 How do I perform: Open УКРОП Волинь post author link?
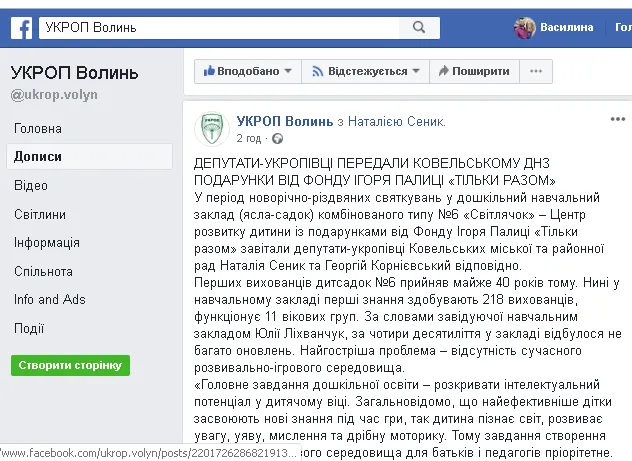point(285,121)
